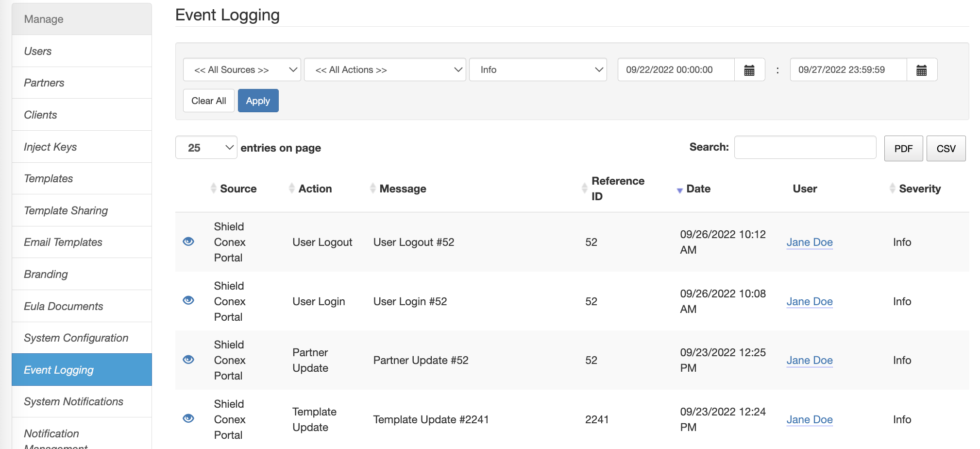980x449 pixels.
Task: Click the end date field 09/27/2022 23:59:59
Action: (848, 69)
